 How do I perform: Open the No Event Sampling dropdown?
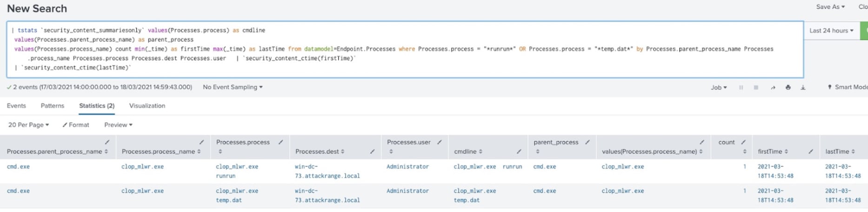pos(233,87)
